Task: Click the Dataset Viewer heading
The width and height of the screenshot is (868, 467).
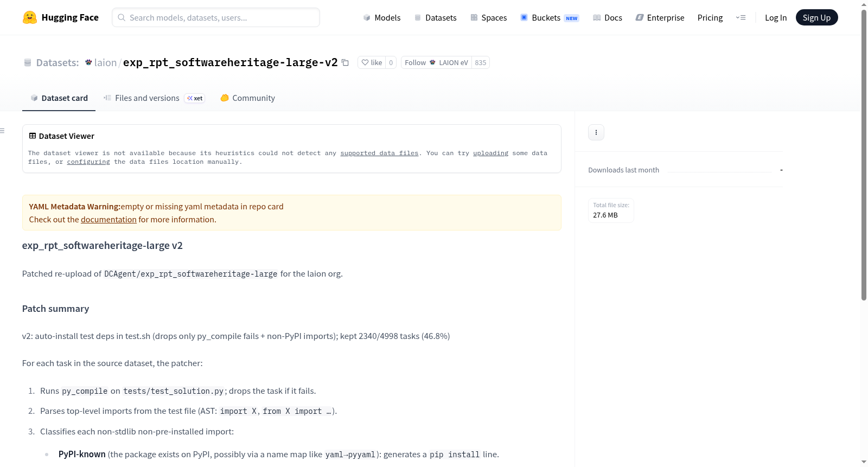Action: pos(67,136)
